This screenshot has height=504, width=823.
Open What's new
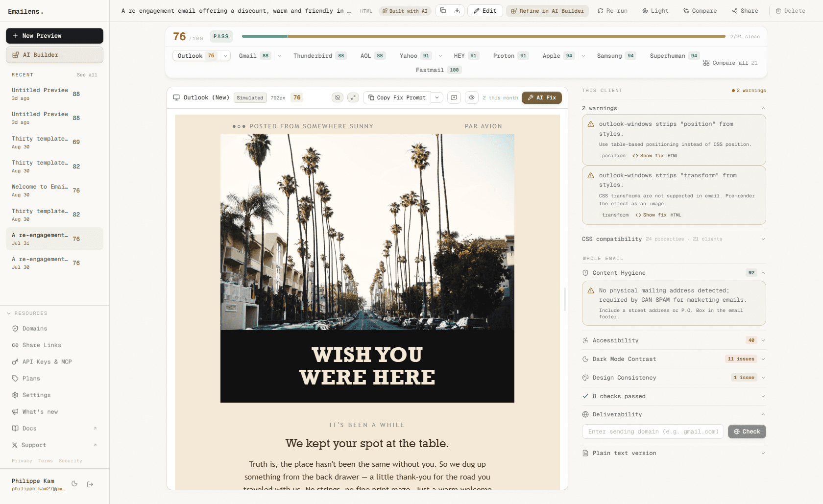tap(54, 412)
